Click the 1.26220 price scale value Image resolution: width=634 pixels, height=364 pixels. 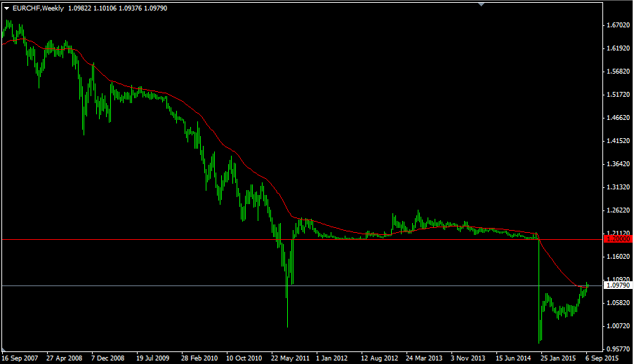[x=619, y=210]
